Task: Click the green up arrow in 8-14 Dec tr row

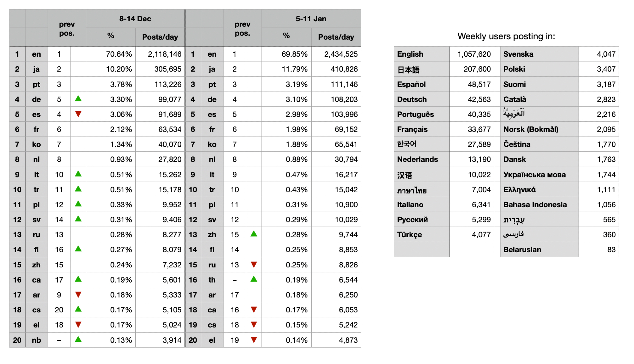Action: coord(78,189)
